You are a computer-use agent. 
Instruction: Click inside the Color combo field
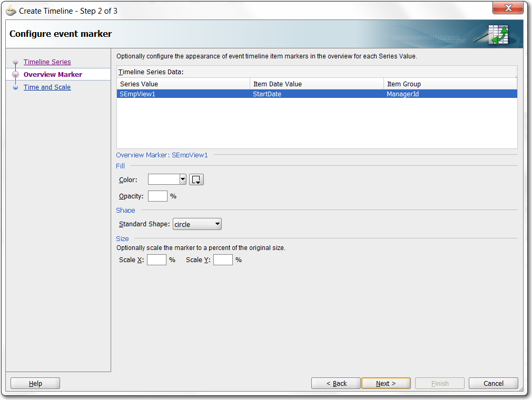[x=164, y=179]
